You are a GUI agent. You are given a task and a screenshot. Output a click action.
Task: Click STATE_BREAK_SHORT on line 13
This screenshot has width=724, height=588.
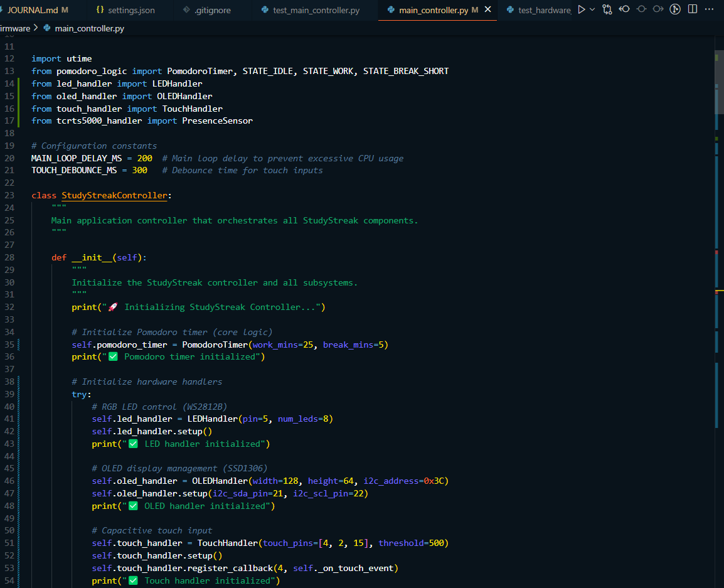[x=405, y=71]
